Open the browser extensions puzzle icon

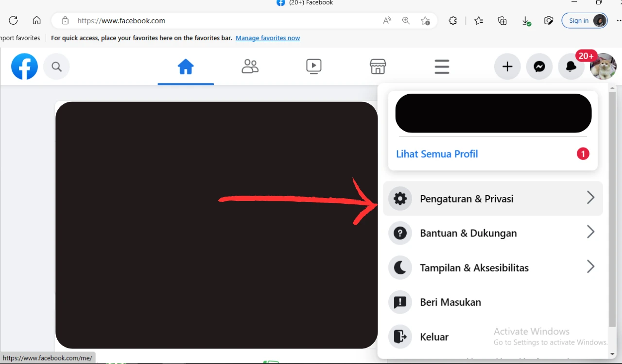[x=453, y=20]
